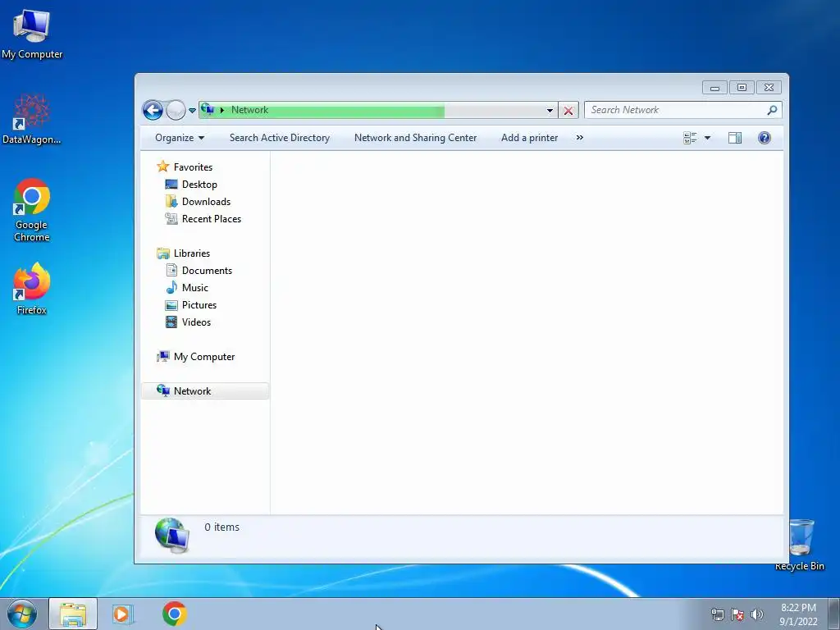This screenshot has width=840, height=630.
Task: Minimize the Network explorer window
Action: click(714, 87)
